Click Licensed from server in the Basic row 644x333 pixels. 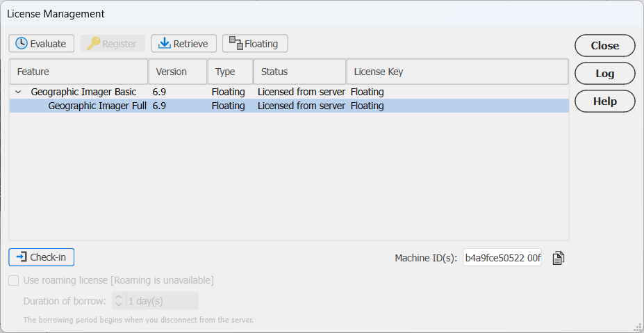pos(302,92)
